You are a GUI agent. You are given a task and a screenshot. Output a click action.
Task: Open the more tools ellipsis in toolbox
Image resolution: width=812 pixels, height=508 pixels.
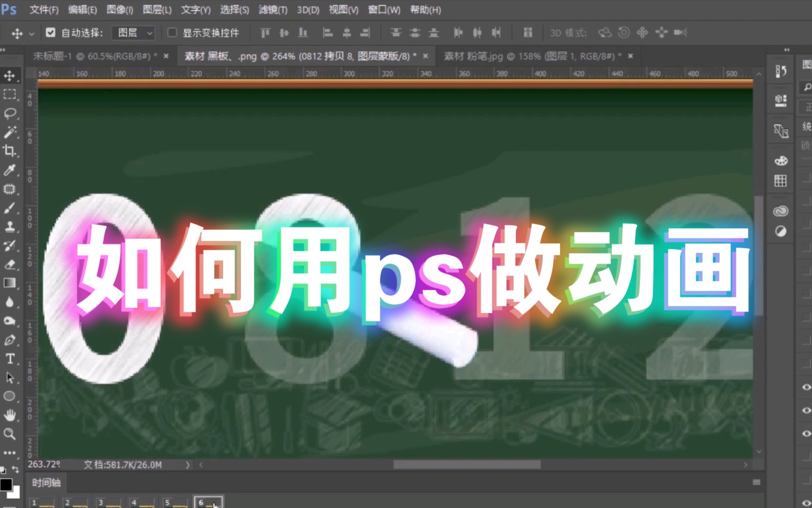(x=9, y=453)
